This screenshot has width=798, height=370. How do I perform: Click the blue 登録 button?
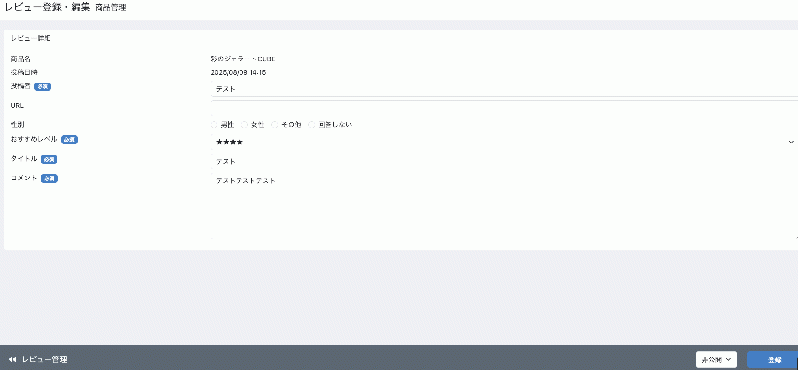click(773, 359)
